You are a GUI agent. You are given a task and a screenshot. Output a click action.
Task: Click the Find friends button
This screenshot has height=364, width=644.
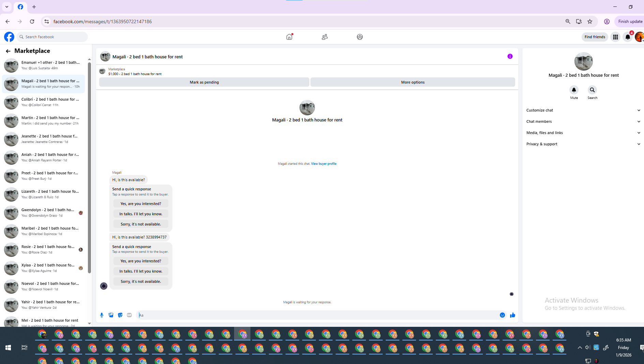[595, 37]
